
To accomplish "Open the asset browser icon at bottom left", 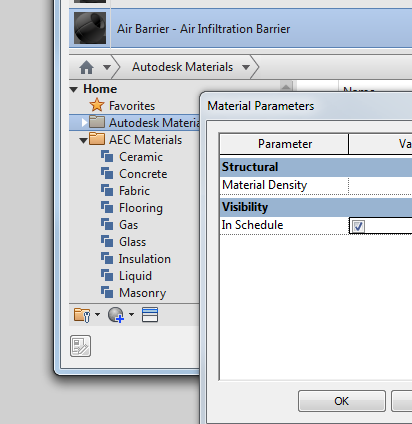I will click(x=80, y=346).
